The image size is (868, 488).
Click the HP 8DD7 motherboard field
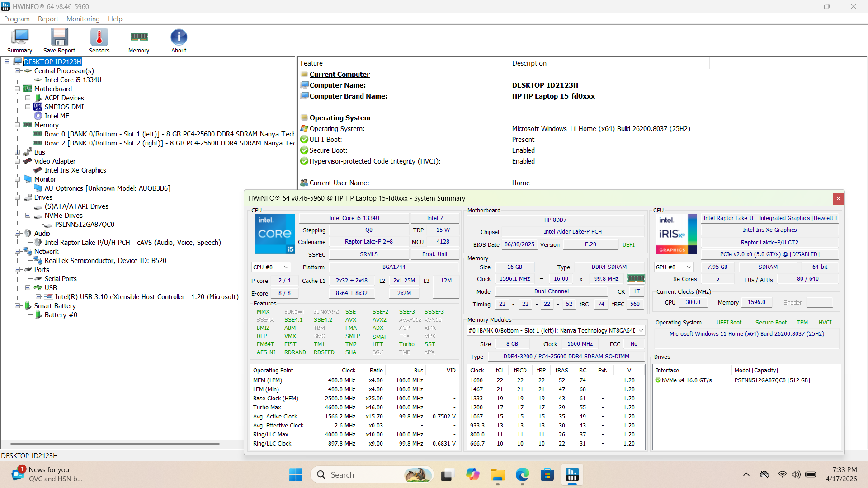pyautogui.click(x=555, y=220)
